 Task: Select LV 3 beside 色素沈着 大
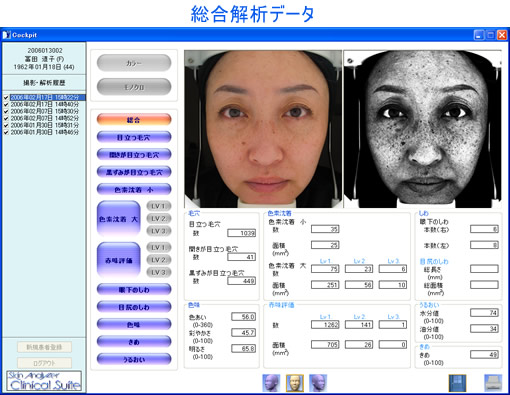[159, 231]
